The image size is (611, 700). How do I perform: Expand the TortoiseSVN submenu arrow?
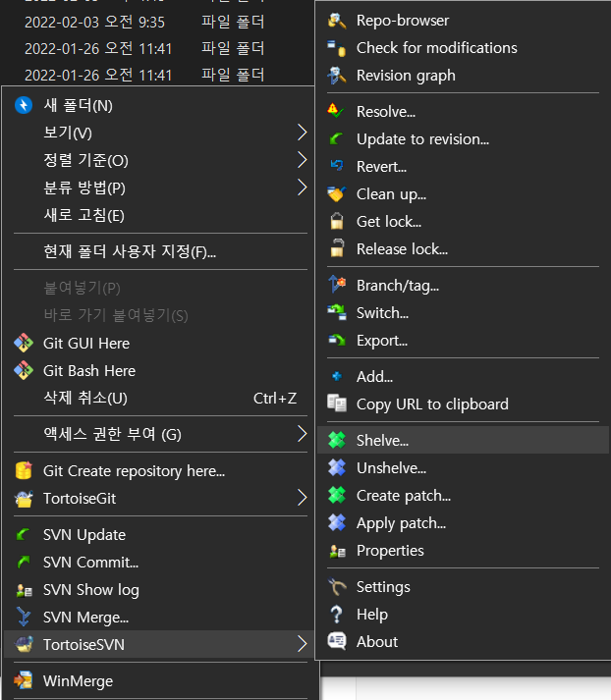[x=303, y=644]
